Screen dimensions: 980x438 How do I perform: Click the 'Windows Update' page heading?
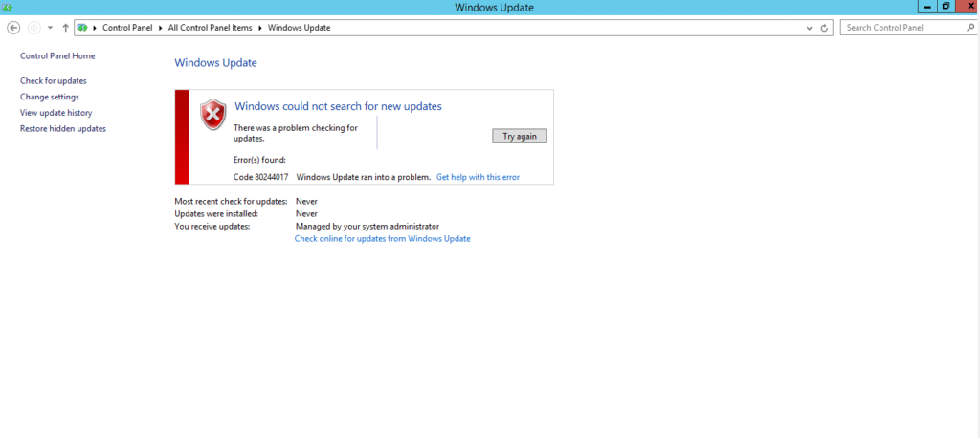pyautogui.click(x=215, y=62)
